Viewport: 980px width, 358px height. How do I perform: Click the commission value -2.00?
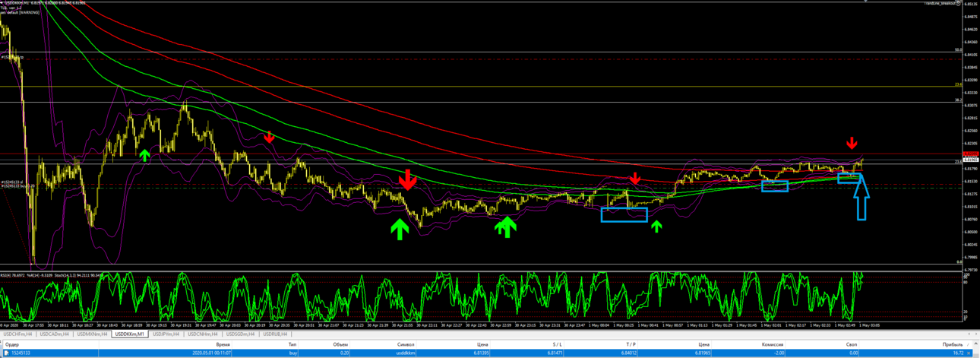point(779,353)
